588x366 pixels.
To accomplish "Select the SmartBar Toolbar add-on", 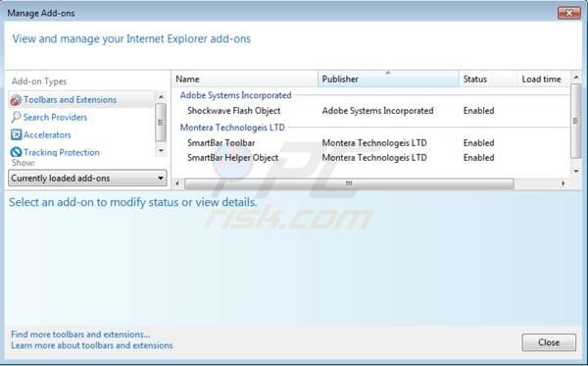I will (x=220, y=143).
